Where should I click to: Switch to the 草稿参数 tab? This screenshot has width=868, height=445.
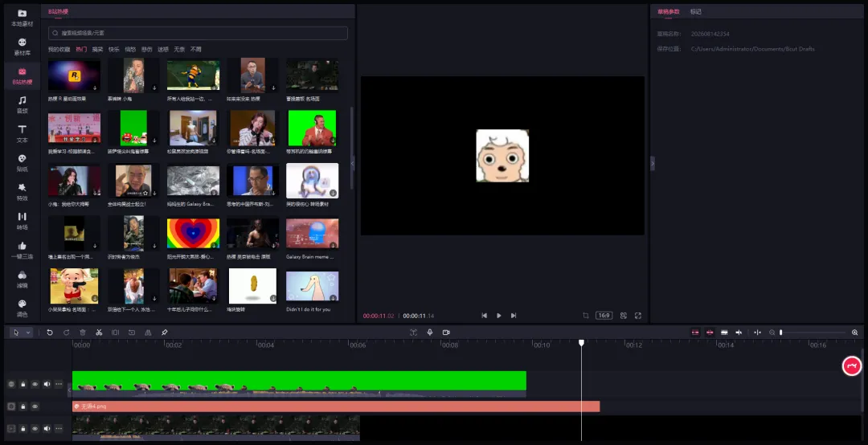(x=668, y=11)
